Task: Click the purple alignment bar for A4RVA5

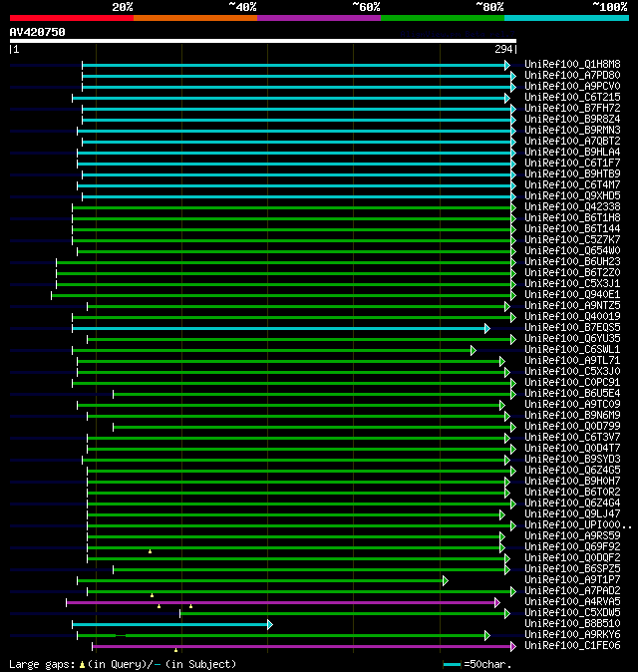Action: [281, 602]
